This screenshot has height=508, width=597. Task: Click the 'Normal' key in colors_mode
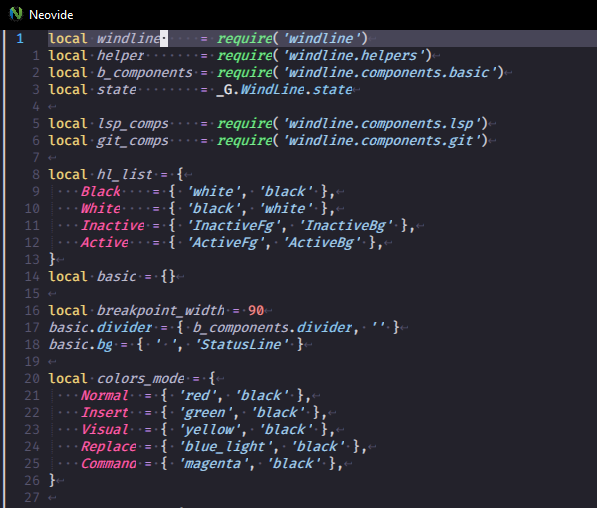click(104, 396)
